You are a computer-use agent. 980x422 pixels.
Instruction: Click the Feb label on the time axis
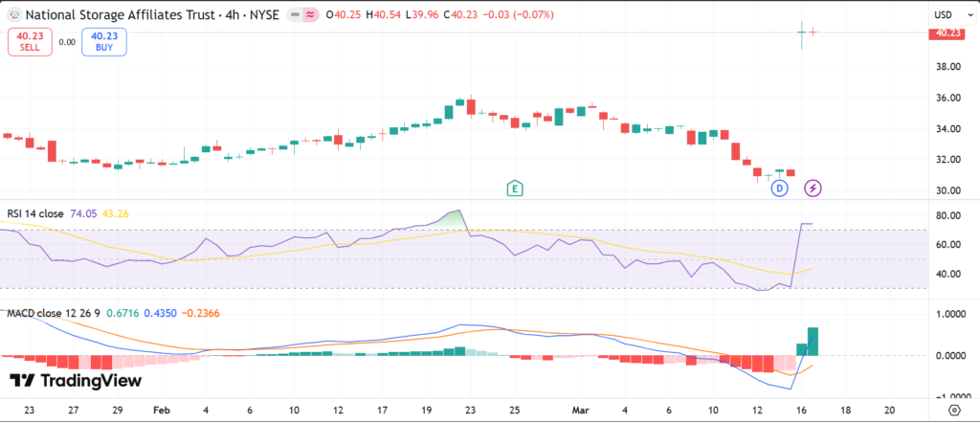coord(160,409)
